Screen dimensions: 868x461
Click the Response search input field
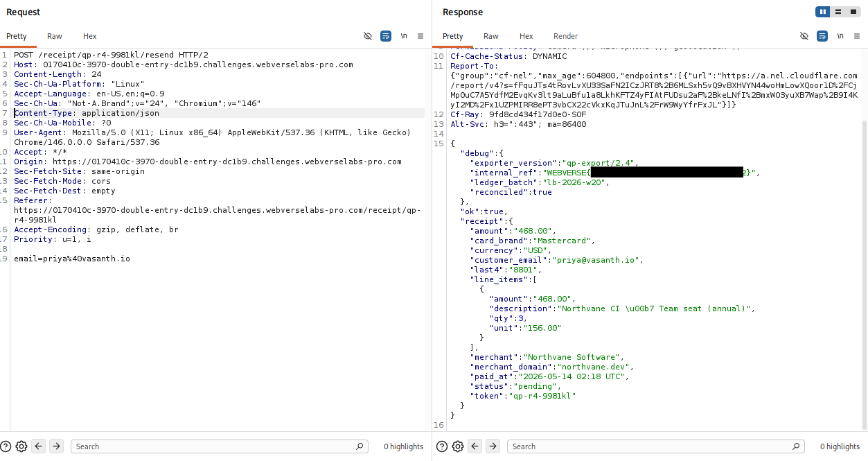(655, 446)
